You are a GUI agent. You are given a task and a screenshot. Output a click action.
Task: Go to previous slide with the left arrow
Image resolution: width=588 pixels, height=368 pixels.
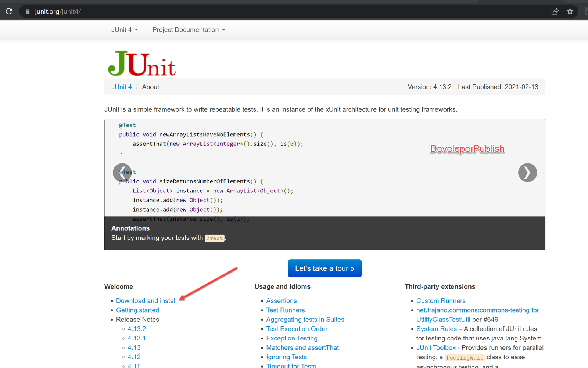122,173
